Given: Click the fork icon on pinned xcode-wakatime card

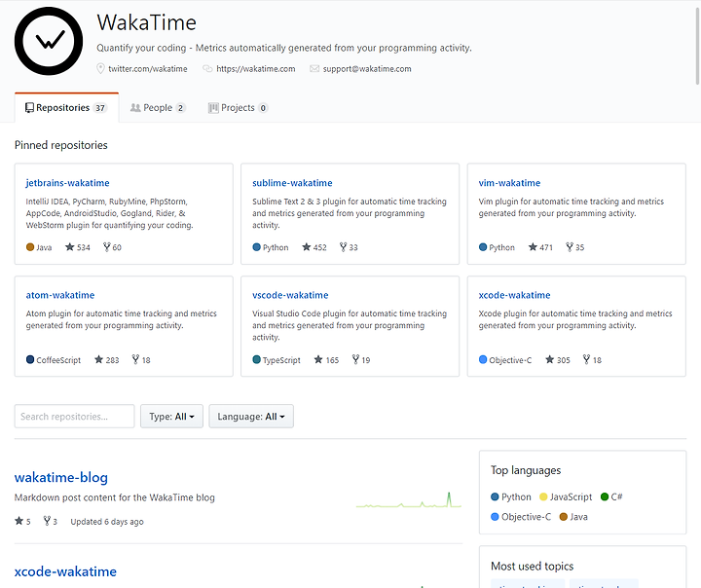Looking at the screenshot, I should click(586, 359).
